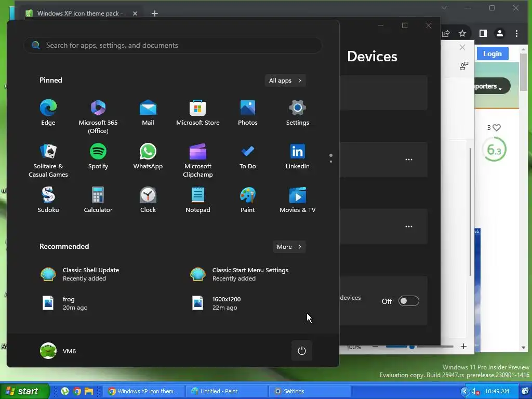Open Settings from pinned apps
Image resolution: width=532 pixels, height=399 pixels.
coord(298,113)
